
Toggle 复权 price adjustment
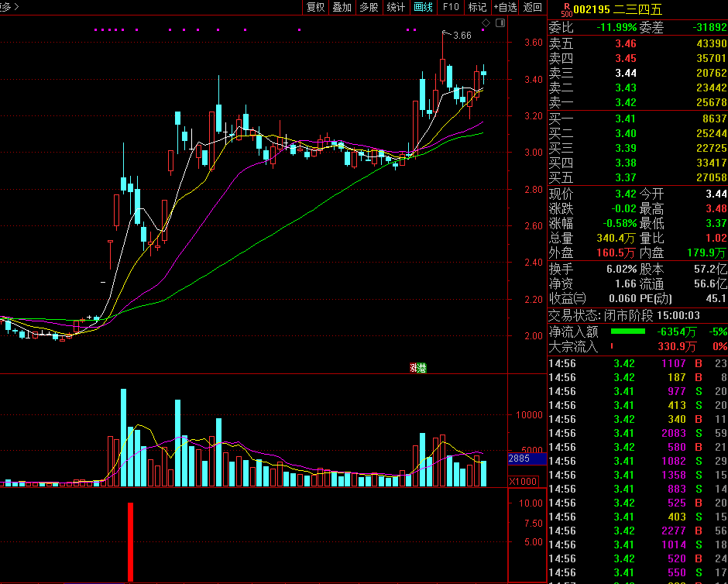315,8
